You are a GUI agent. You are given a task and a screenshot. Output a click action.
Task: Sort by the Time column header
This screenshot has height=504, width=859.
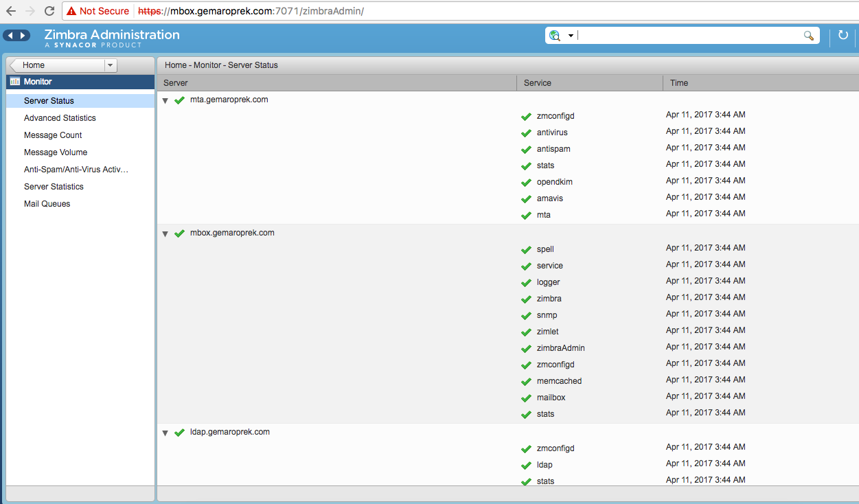[761, 83]
